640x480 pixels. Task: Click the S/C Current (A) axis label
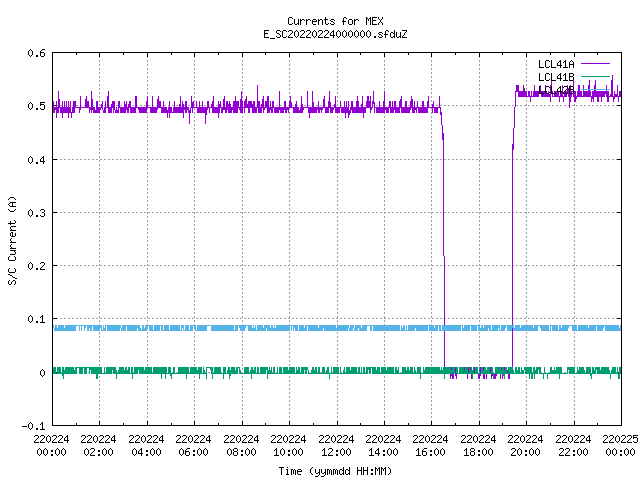[12, 240]
